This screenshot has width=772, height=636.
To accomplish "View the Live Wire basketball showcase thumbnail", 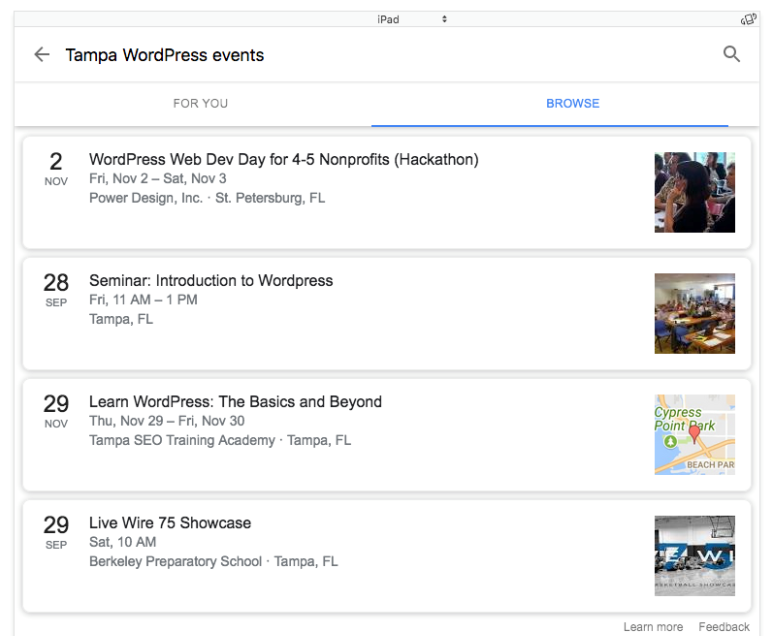I will pos(694,556).
